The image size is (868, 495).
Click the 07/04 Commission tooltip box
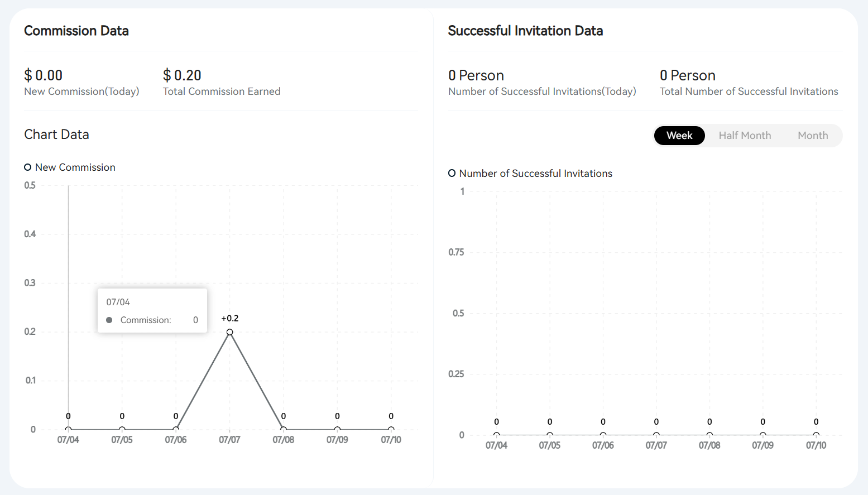pyautogui.click(x=152, y=311)
